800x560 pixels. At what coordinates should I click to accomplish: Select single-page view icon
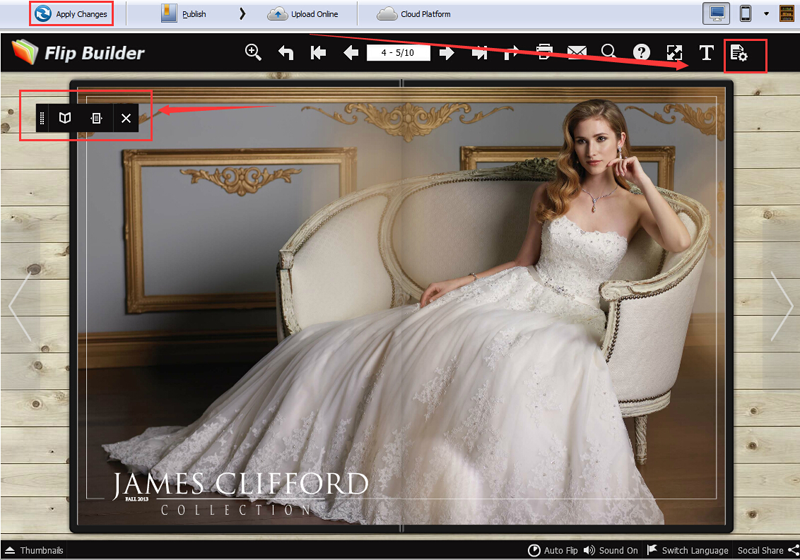click(96, 118)
